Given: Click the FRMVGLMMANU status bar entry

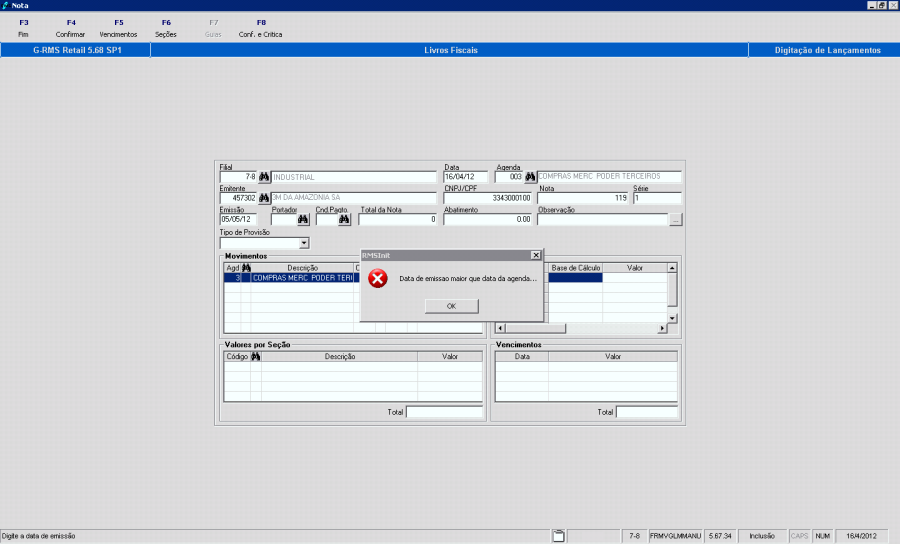Looking at the screenshot, I should tap(676, 536).
